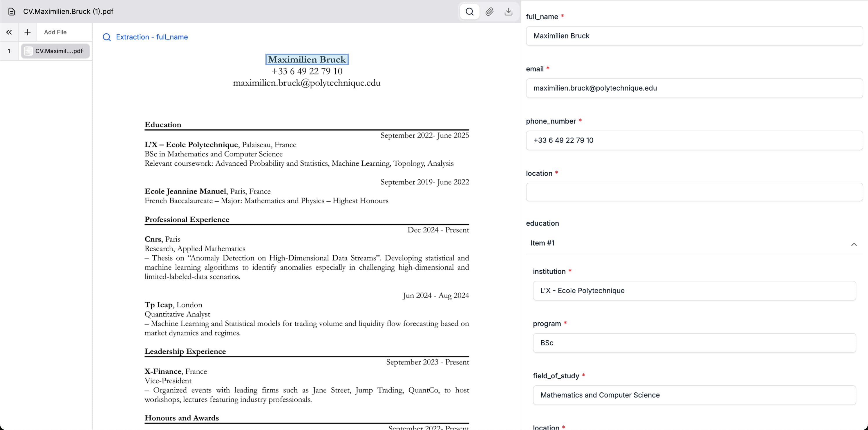Click the email input field
The image size is (868, 430).
[x=694, y=88]
